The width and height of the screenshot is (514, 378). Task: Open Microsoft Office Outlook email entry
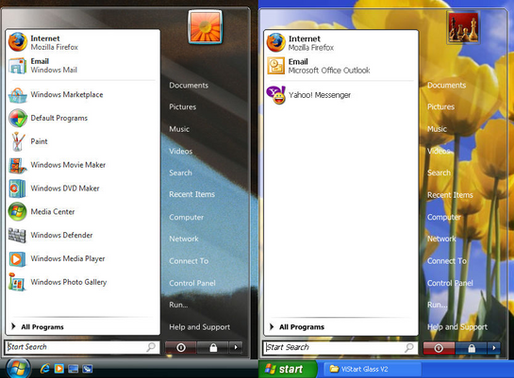[x=340, y=66]
